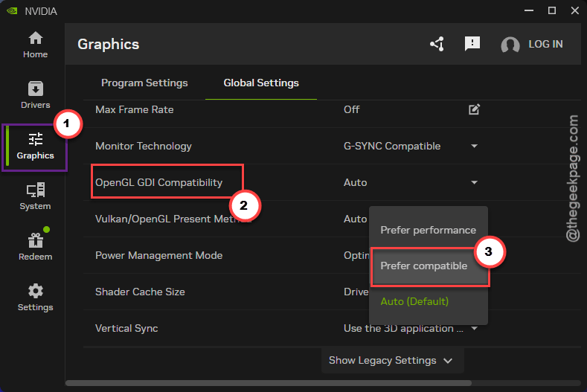Image resolution: width=587 pixels, height=392 pixels.
Task: Open the feedback exclamation icon
Action: point(472,44)
